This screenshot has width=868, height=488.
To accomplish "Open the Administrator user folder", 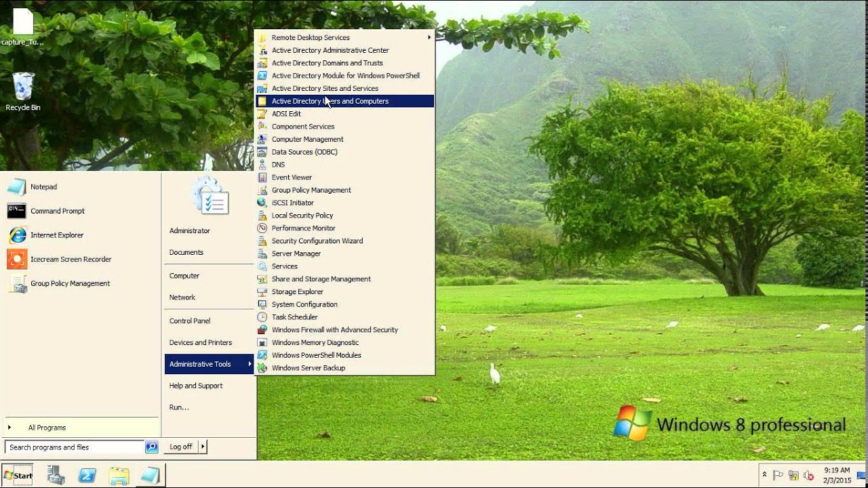I will [x=209, y=231].
